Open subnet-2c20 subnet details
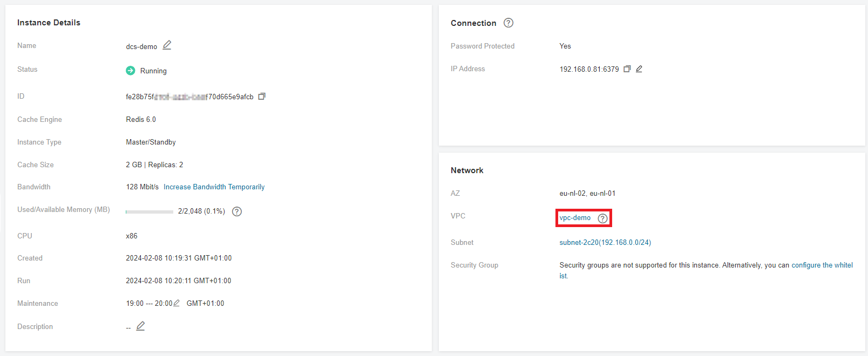 pyautogui.click(x=605, y=243)
